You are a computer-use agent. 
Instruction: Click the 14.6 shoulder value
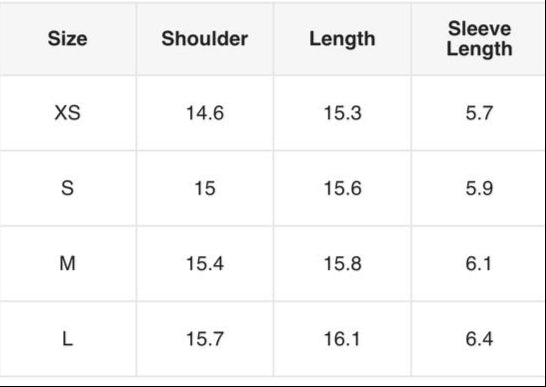pos(205,113)
